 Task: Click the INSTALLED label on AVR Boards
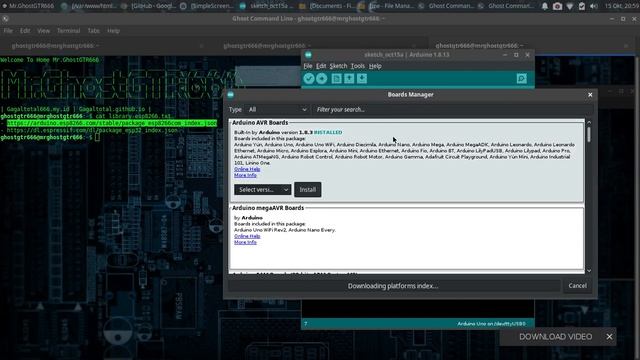(x=328, y=132)
